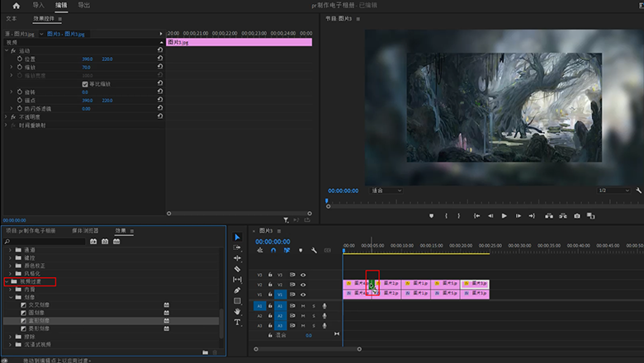
Task: Open the 媒体浏览器 Media Browser tab
Action: tap(85, 231)
